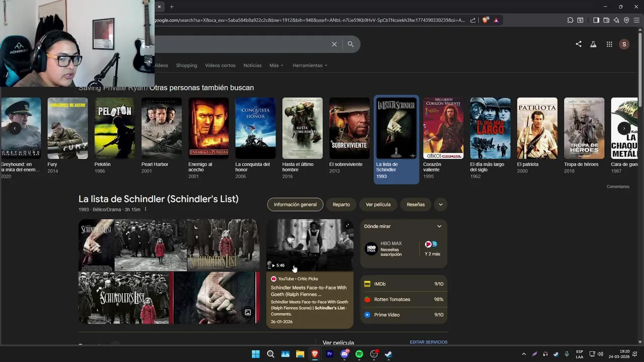Select Tropa de héroes 2018 card
Screen dimensions: 644x362
click(x=584, y=136)
